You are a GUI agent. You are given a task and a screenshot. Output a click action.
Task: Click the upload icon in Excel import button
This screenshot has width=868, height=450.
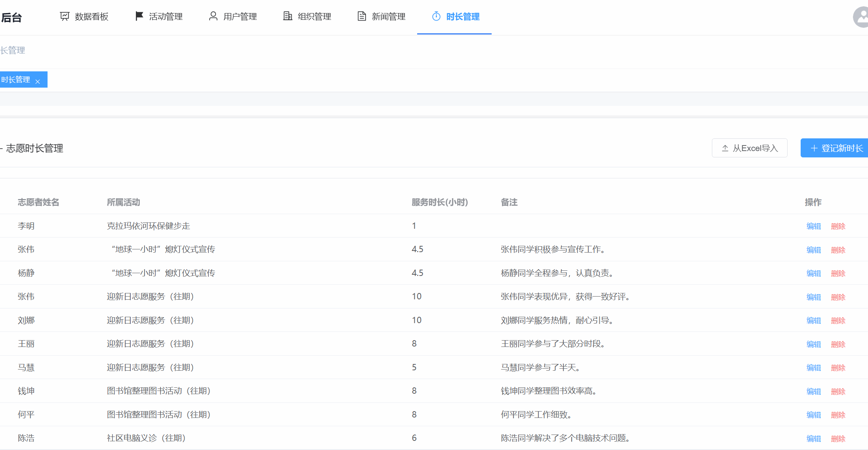click(x=725, y=148)
